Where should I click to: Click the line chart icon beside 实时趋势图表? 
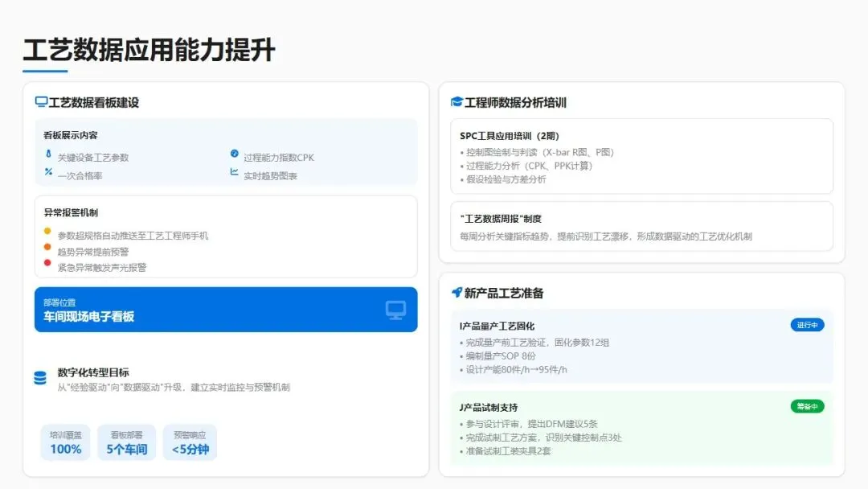234,171
